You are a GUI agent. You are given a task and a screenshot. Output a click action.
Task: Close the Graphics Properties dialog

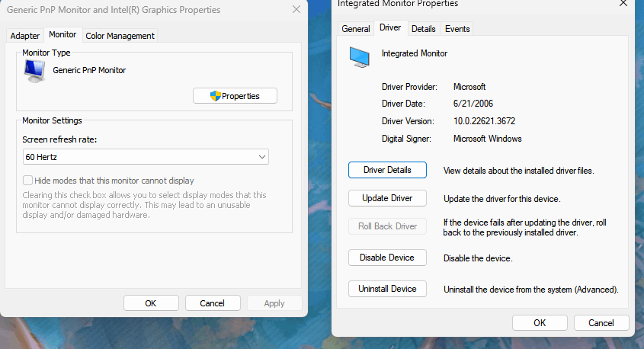click(x=296, y=9)
